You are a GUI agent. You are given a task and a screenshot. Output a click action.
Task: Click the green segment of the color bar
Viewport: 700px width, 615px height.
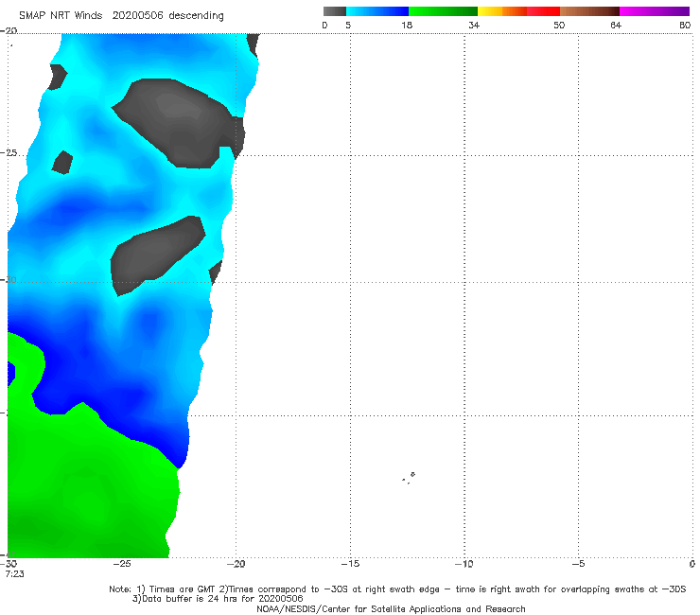click(443, 11)
